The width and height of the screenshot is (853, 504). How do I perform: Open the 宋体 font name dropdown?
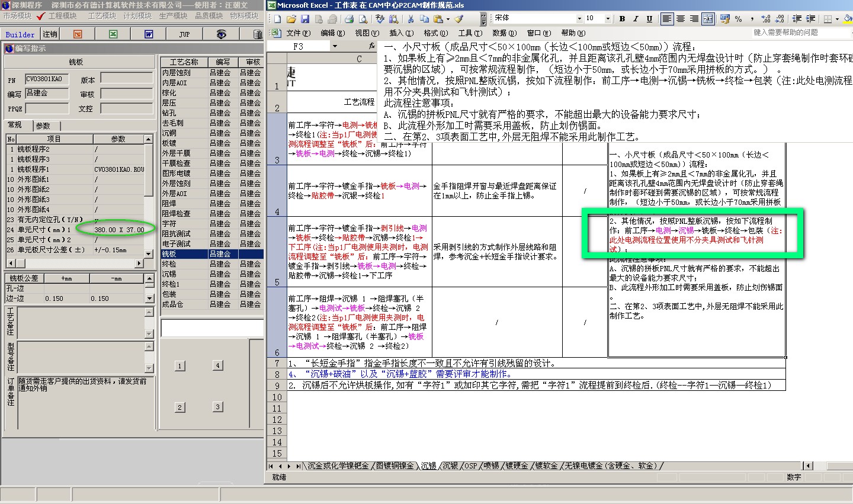(x=579, y=19)
